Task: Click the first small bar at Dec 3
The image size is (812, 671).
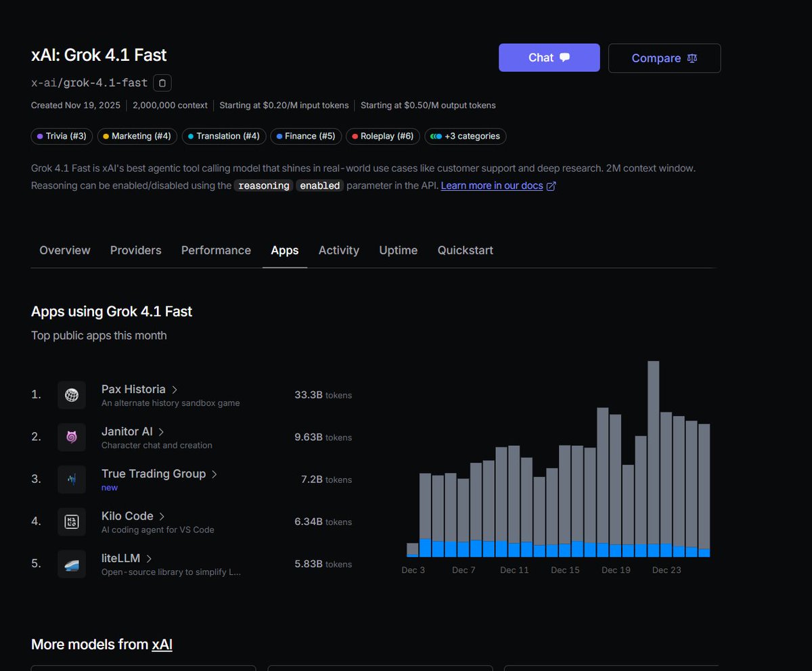Action: [412, 550]
